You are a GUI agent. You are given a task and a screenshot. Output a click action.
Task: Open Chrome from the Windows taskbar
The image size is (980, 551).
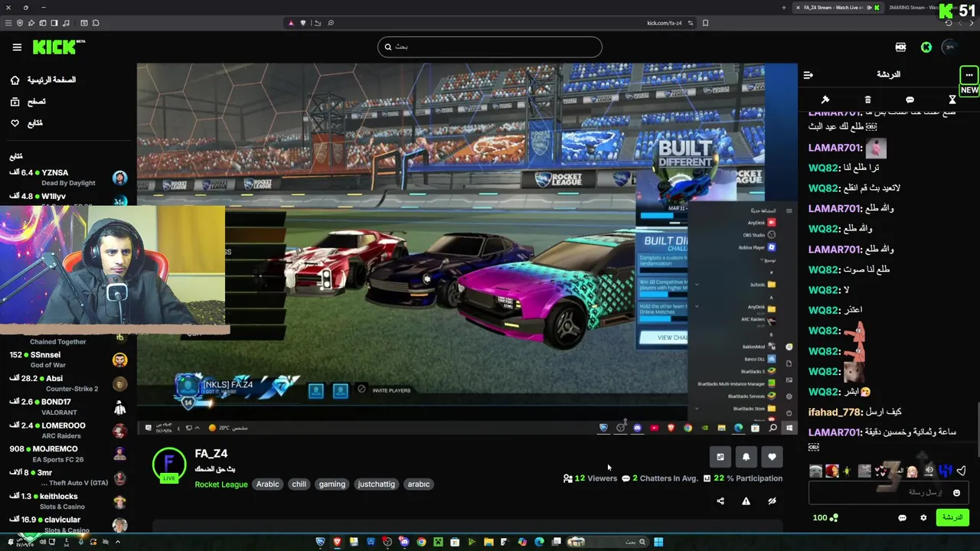click(x=421, y=542)
